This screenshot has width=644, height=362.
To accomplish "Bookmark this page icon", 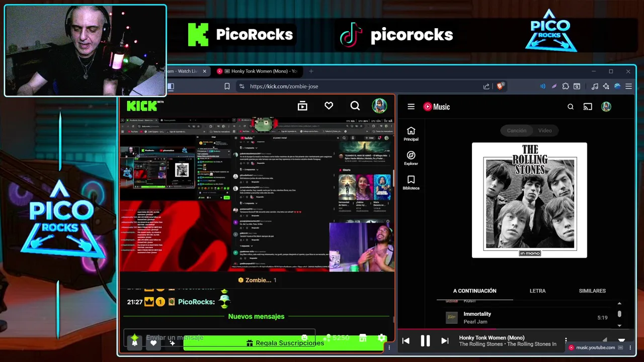I will (x=227, y=86).
